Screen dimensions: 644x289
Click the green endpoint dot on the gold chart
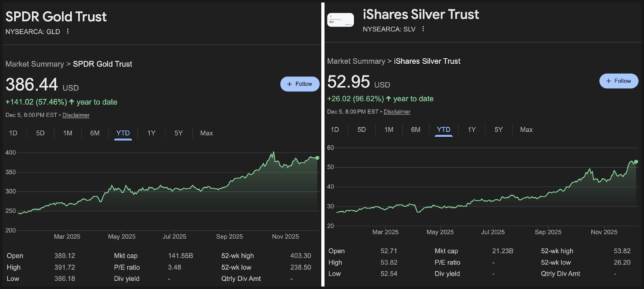click(317, 158)
